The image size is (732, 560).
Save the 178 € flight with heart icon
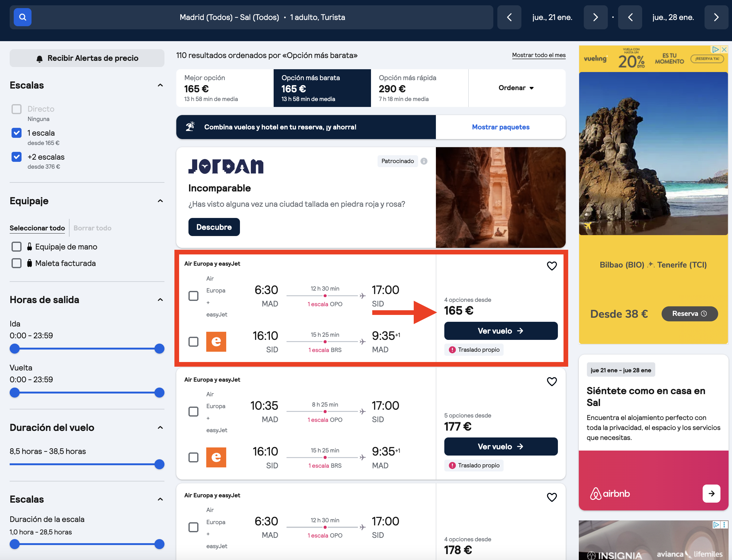552,497
